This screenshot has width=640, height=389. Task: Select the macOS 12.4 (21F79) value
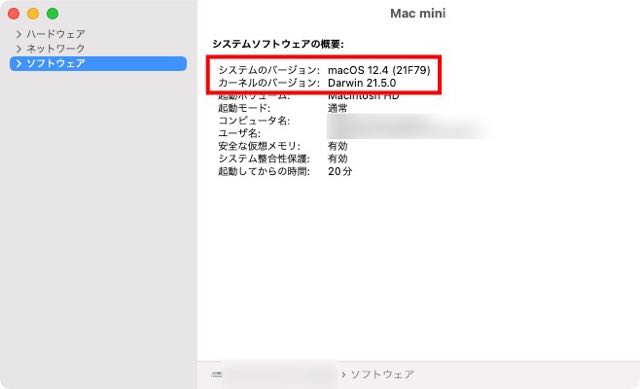379,70
